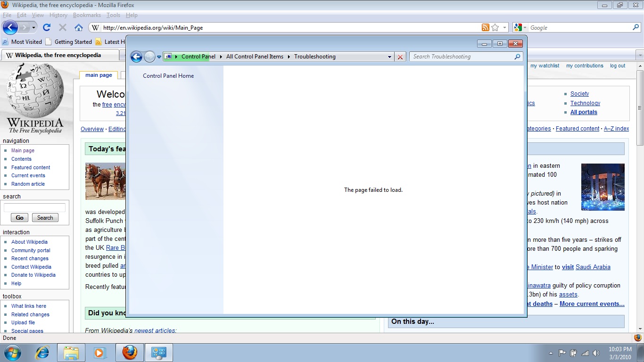
Task: Open the All portals link
Action: click(x=584, y=112)
